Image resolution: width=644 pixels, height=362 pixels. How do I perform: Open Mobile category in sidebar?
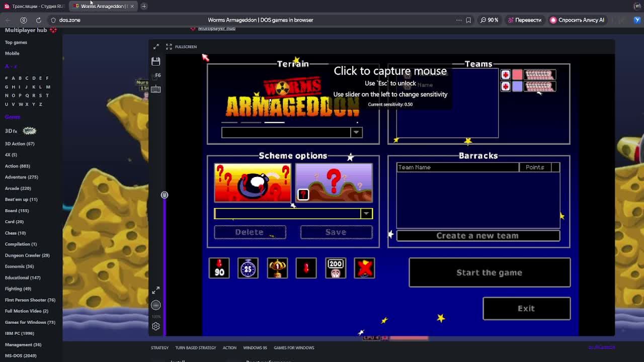click(12, 53)
